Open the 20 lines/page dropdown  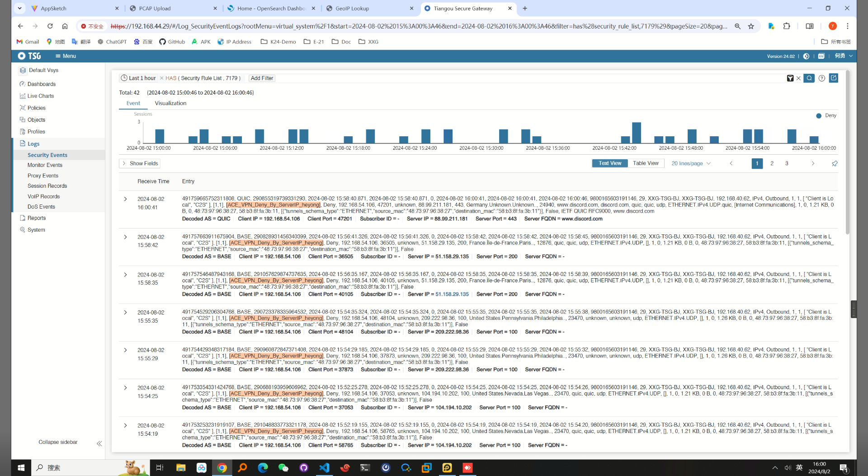pyautogui.click(x=690, y=163)
